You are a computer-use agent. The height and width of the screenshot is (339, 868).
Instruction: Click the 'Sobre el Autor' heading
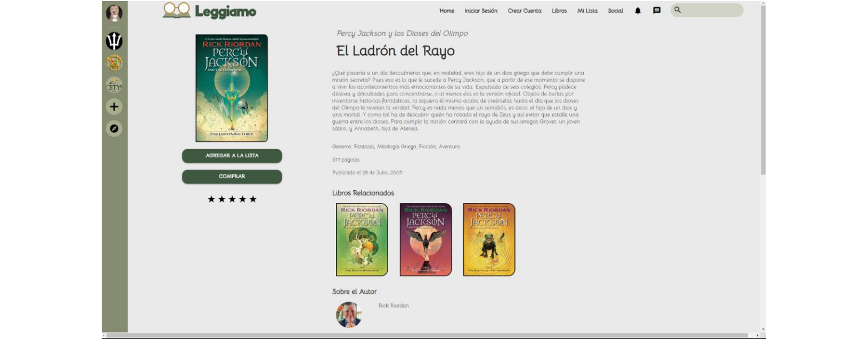coord(354,292)
